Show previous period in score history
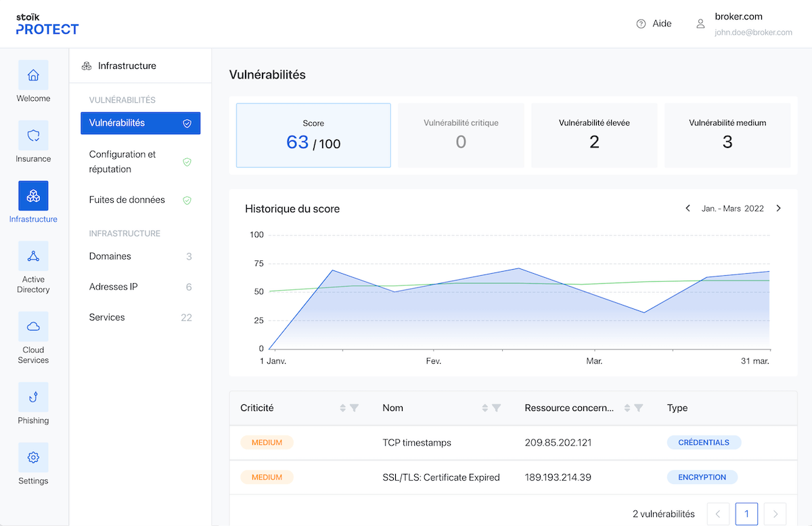Viewport: 812px width, 526px height. [x=687, y=208]
